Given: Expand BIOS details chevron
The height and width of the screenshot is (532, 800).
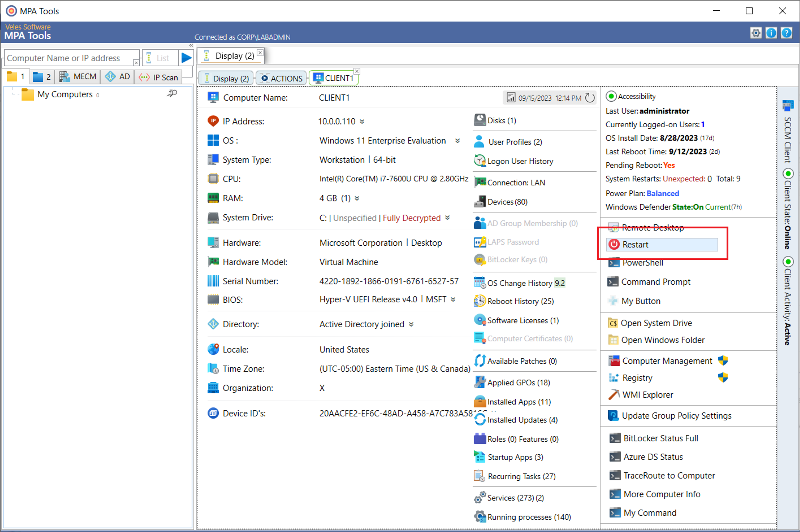Looking at the screenshot, I should point(453,299).
